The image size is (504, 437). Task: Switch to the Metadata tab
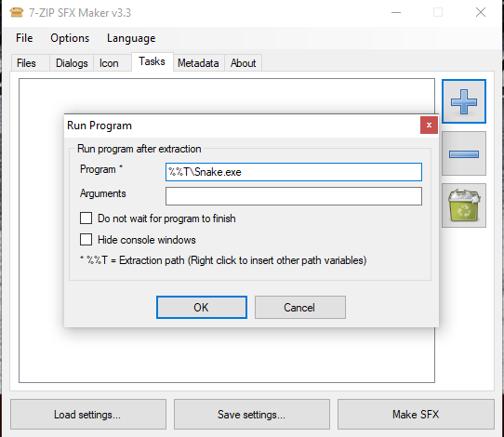coord(198,63)
